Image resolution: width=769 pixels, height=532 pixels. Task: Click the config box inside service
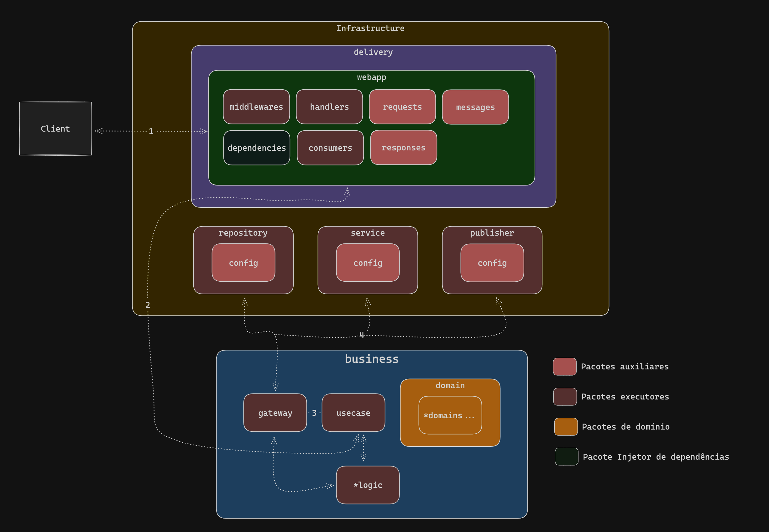368,263
